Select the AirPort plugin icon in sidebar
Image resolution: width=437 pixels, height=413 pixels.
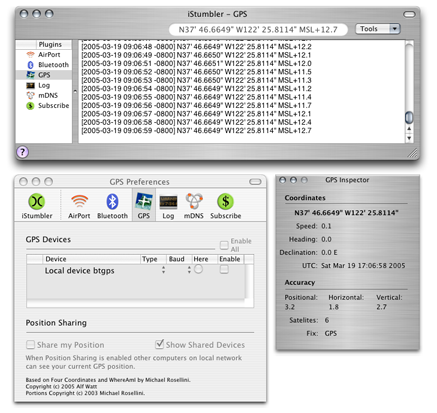point(30,55)
